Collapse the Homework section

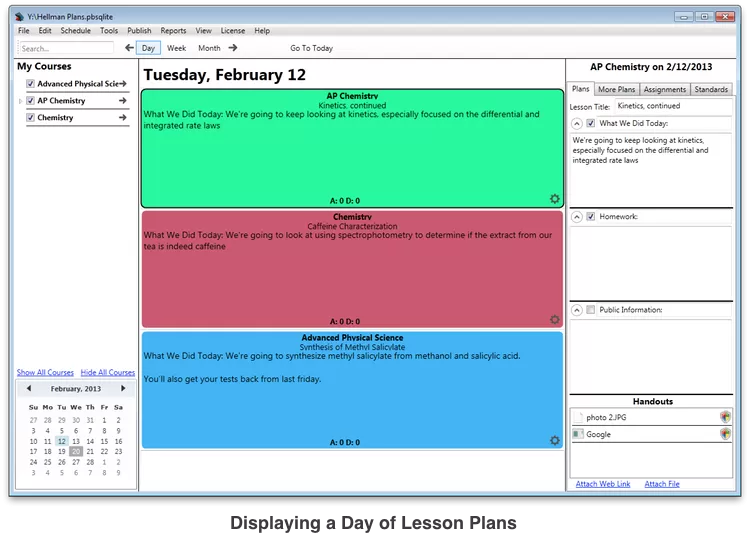pyautogui.click(x=577, y=217)
